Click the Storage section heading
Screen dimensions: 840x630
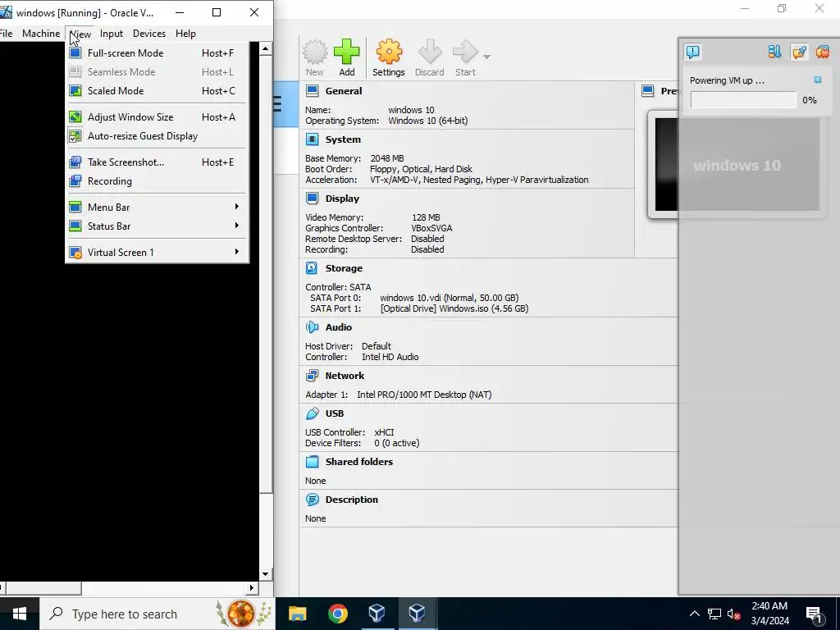point(344,268)
